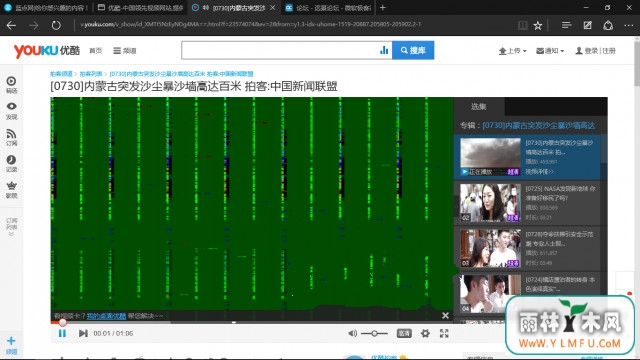This screenshot has width=640, height=360.
Task: Open the discover eye icon in sidebar
Action: (11, 111)
